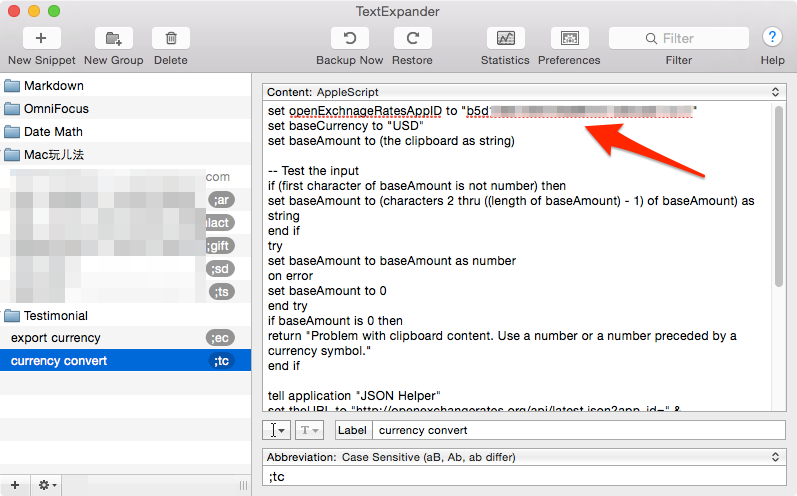Click the openExchnageRatesAppID variable name
Screen dimensions: 797x496
[x=365, y=111]
